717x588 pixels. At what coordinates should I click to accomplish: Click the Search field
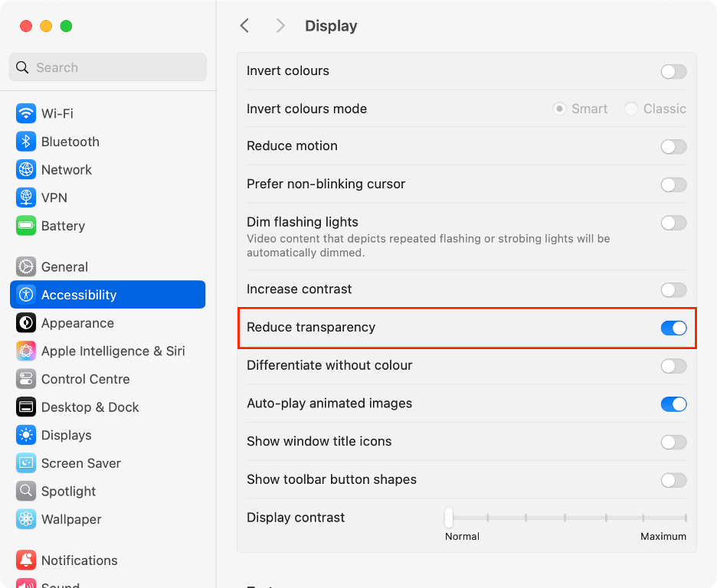[107, 67]
